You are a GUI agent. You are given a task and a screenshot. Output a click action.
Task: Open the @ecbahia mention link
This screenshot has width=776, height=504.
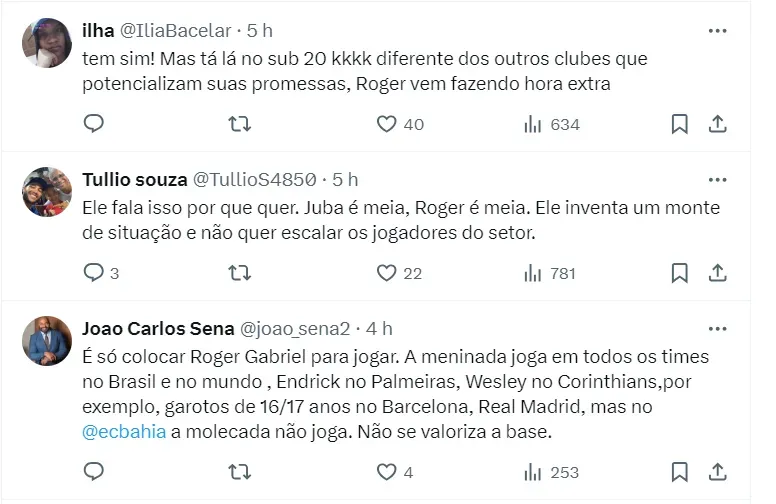pyautogui.click(x=118, y=432)
